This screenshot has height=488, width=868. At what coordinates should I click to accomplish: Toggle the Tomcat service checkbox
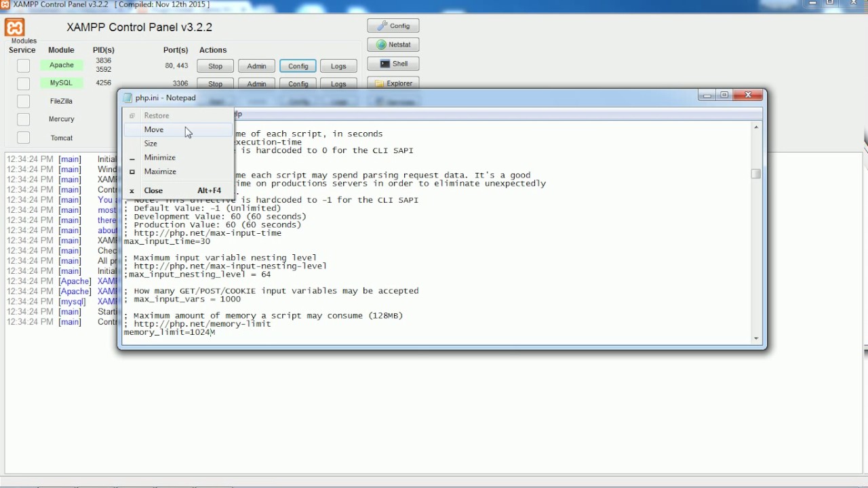[x=24, y=138]
